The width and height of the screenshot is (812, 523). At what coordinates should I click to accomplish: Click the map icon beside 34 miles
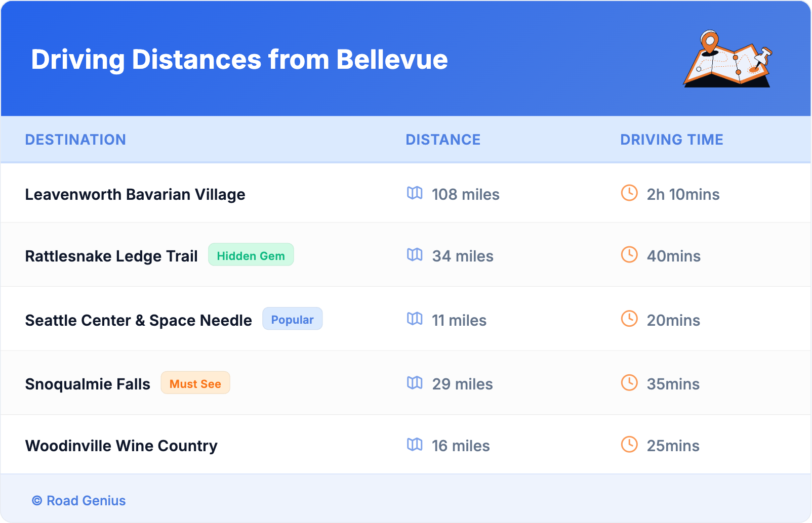tap(415, 255)
